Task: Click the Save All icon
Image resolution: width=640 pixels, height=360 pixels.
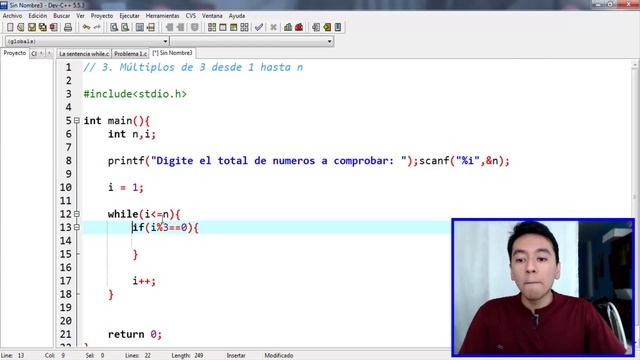Action: (43, 27)
